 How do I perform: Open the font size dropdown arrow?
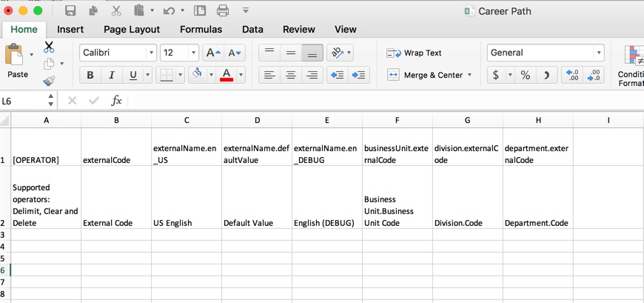pos(193,53)
